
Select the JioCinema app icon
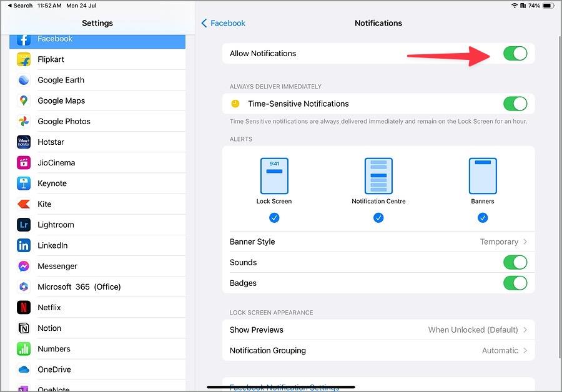point(24,163)
